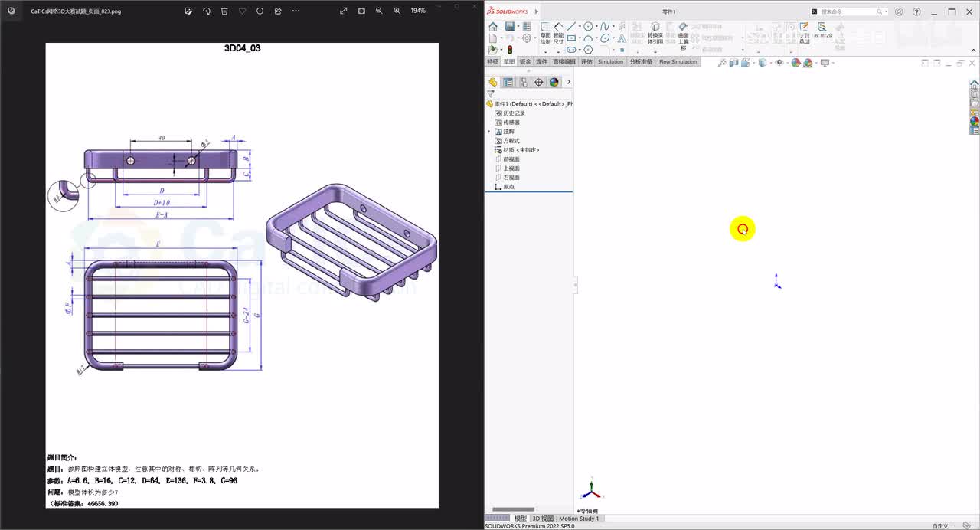Open the Motion Study 1 tab
This screenshot has width=980, height=530.
tap(579, 519)
